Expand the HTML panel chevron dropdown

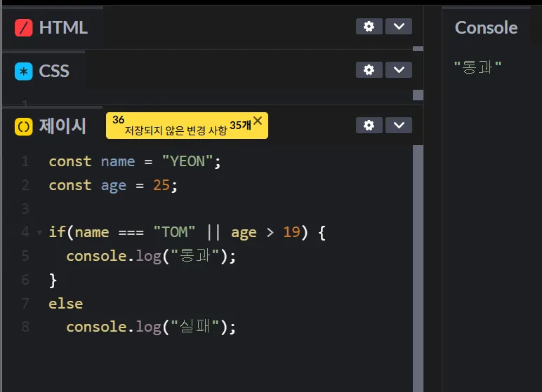[399, 26]
